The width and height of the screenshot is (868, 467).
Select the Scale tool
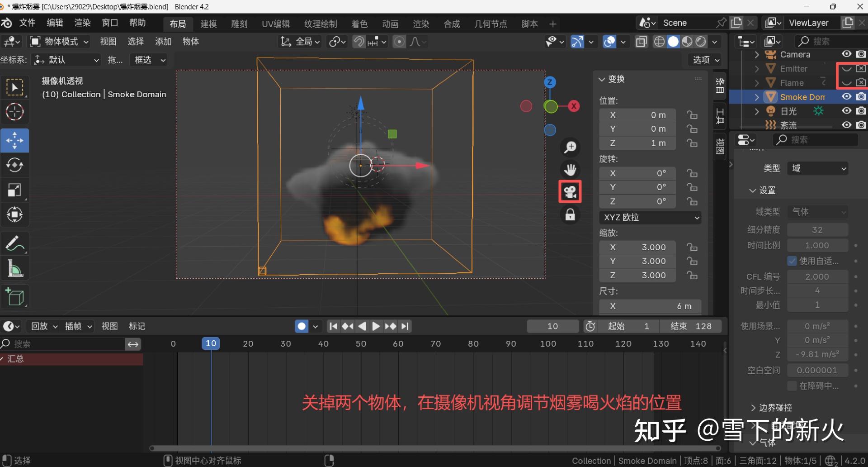coord(15,190)
